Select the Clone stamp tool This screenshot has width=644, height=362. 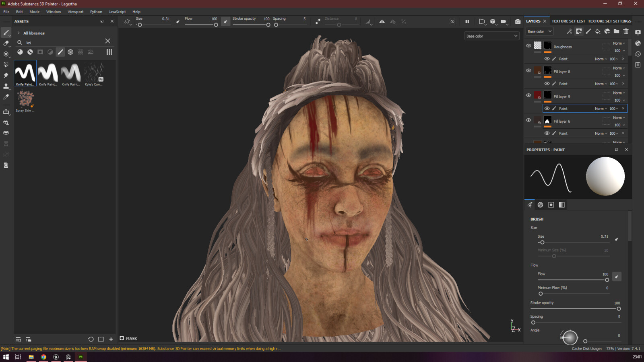6,86
